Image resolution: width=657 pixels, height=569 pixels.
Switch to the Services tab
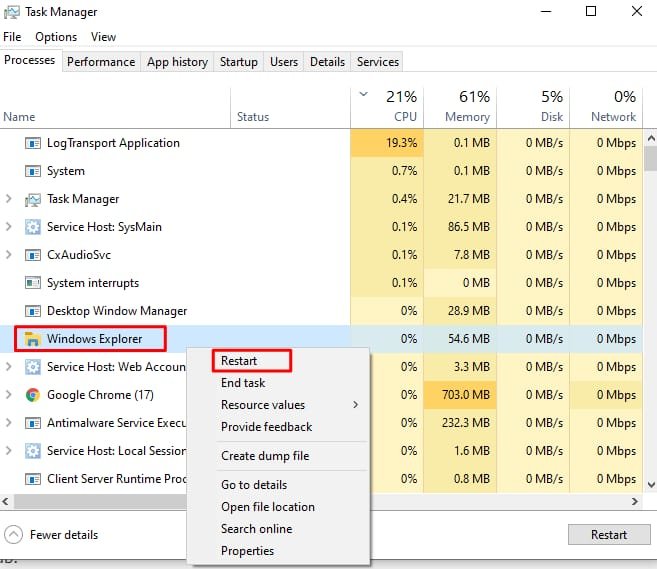(x=378, y=62)
